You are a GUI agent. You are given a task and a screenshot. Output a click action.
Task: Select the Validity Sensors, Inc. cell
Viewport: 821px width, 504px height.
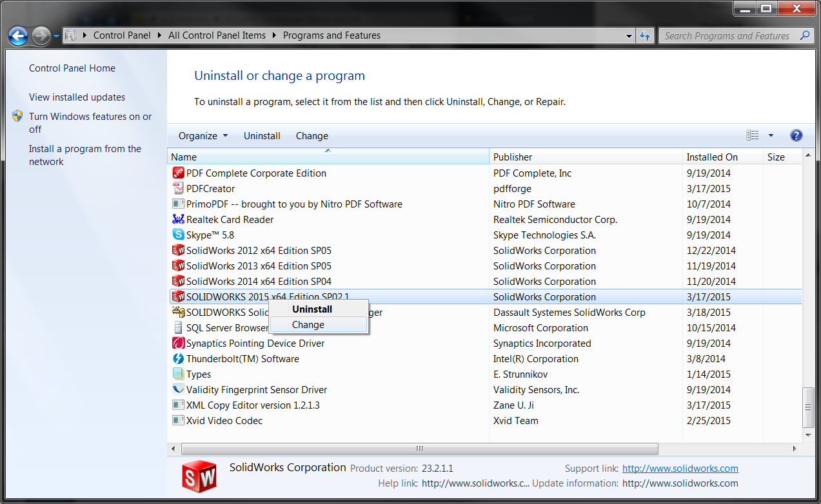(537, 389)
